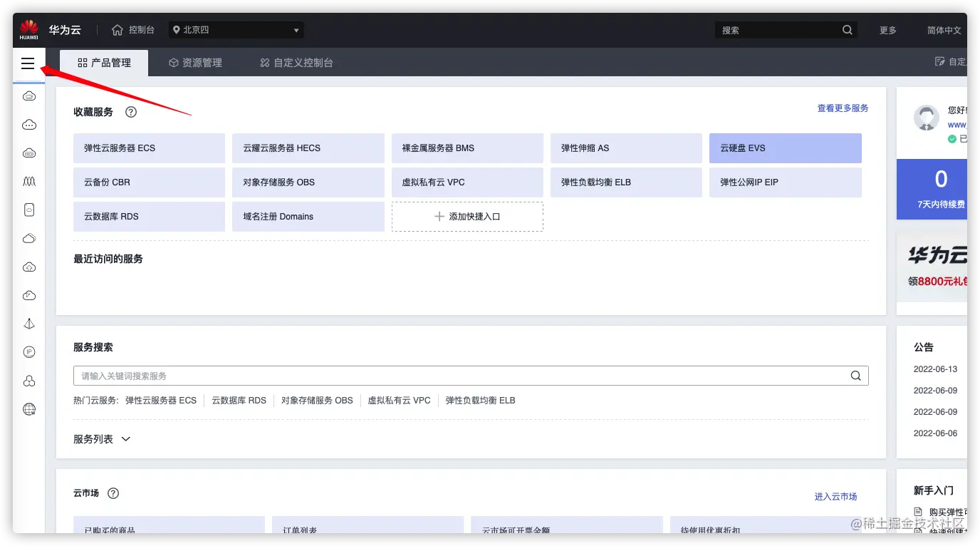Switch to the 产品管理 tab
The height and width of the screenshot is (546, 980).
(104, 63)
